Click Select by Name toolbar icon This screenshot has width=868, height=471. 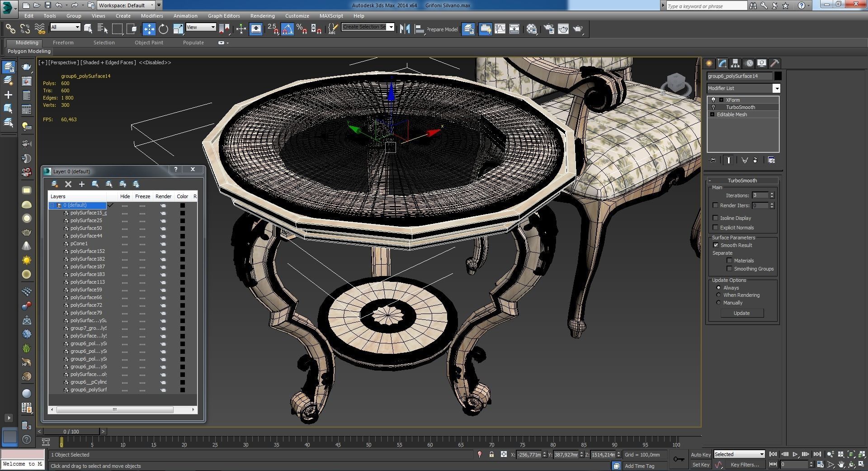(x=103, y=29)
